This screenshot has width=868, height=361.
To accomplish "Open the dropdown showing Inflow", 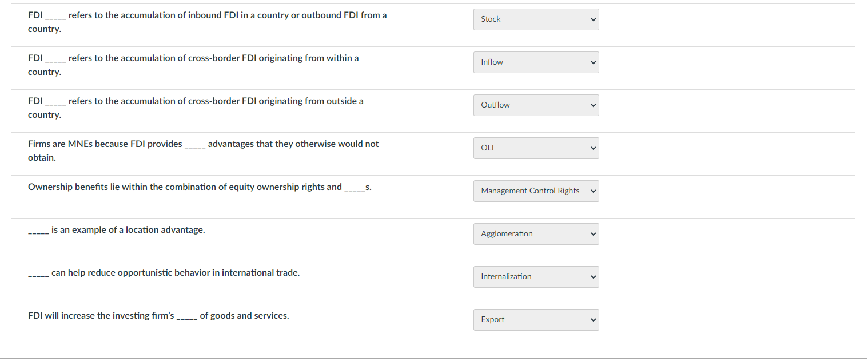I will [x=535, y=62].
